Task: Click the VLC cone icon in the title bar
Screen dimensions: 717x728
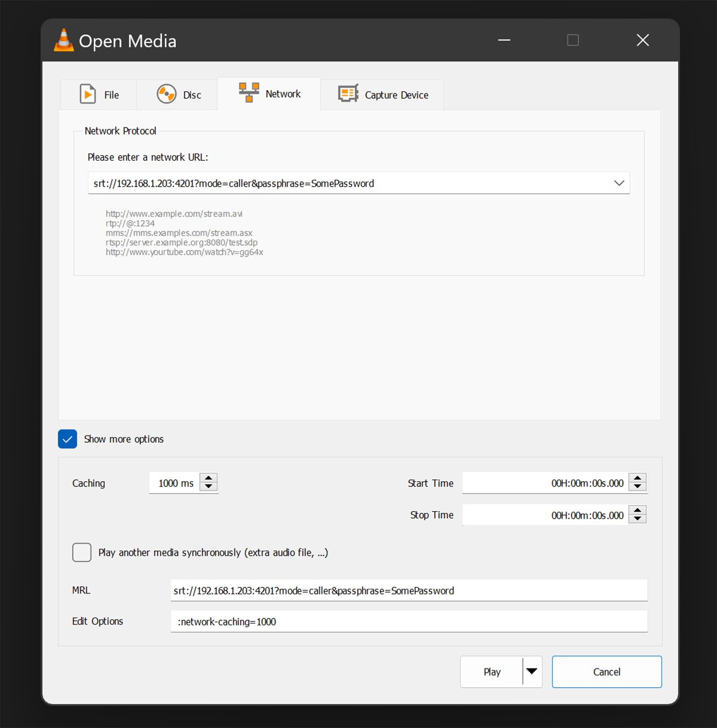Action: [x=63, y=40]
